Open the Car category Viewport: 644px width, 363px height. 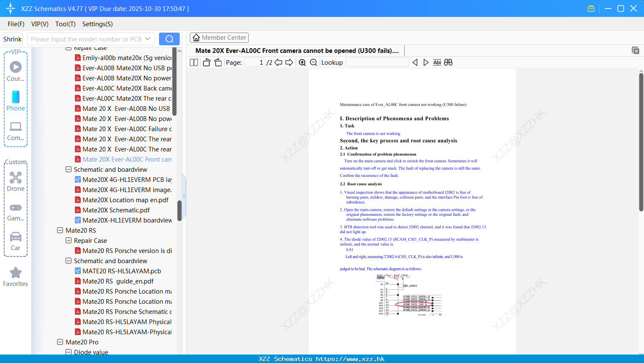click(16, 241)
